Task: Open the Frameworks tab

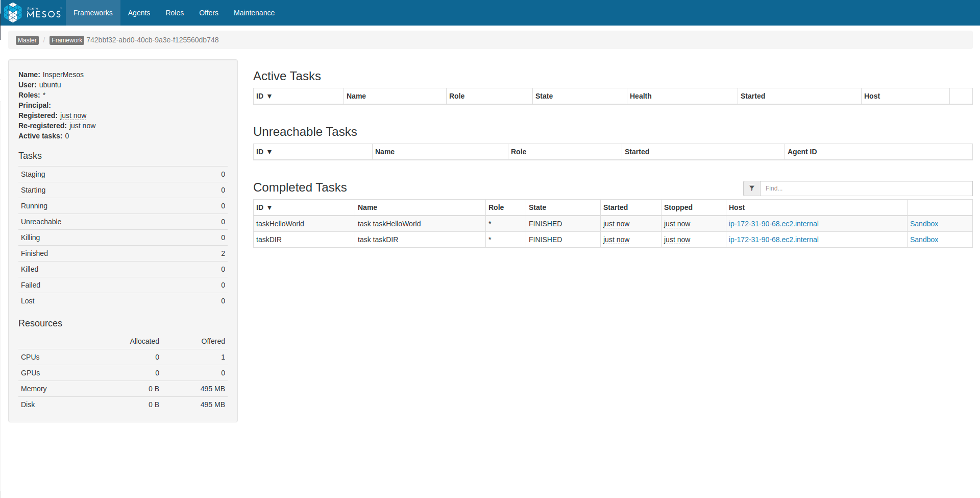Action: 93,13
